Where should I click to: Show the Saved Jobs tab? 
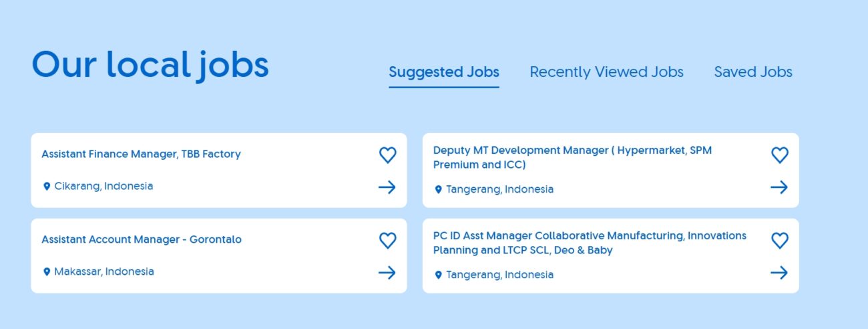753,72
